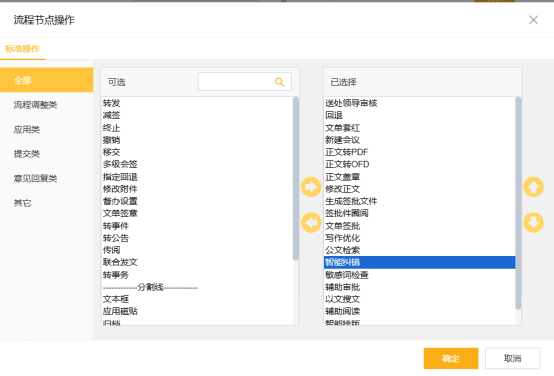
Task: Select the 全部 category
Action: pos(46,80)
